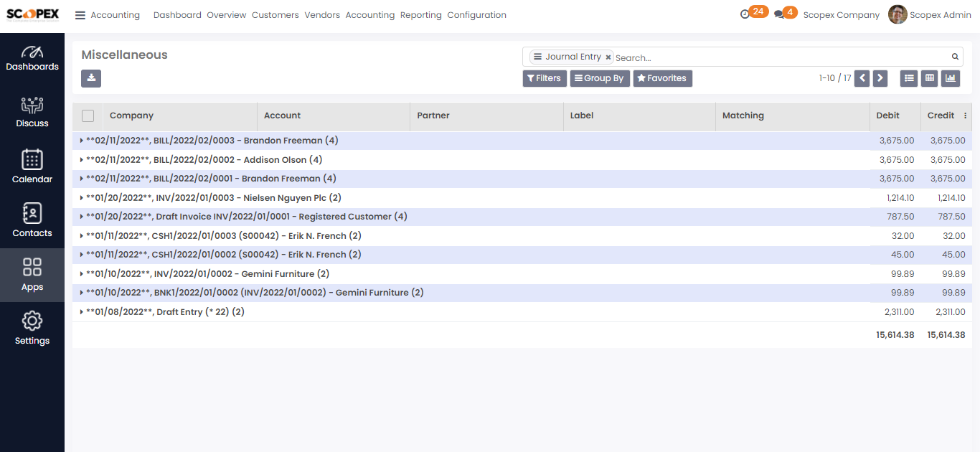Screen dimensions: 980x452
Task: Open the Customers menu
Action: coord(275,15)
